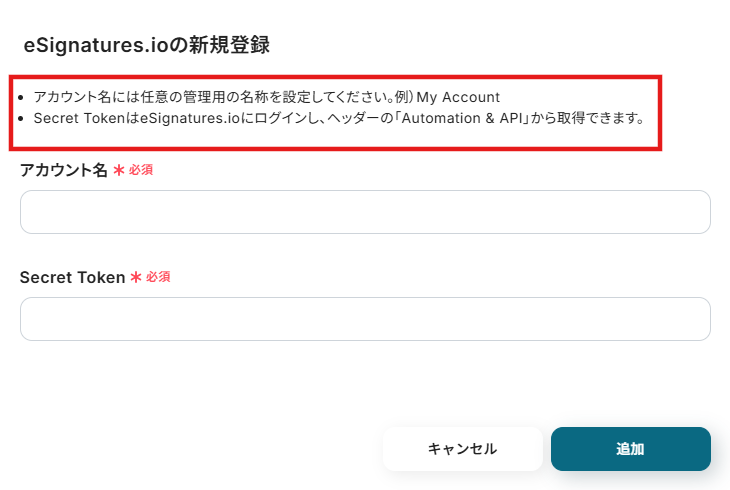Click the first bullet point marker
Image resolution: width=730 pixels, height=490 pixels.
tap(22, 98)
